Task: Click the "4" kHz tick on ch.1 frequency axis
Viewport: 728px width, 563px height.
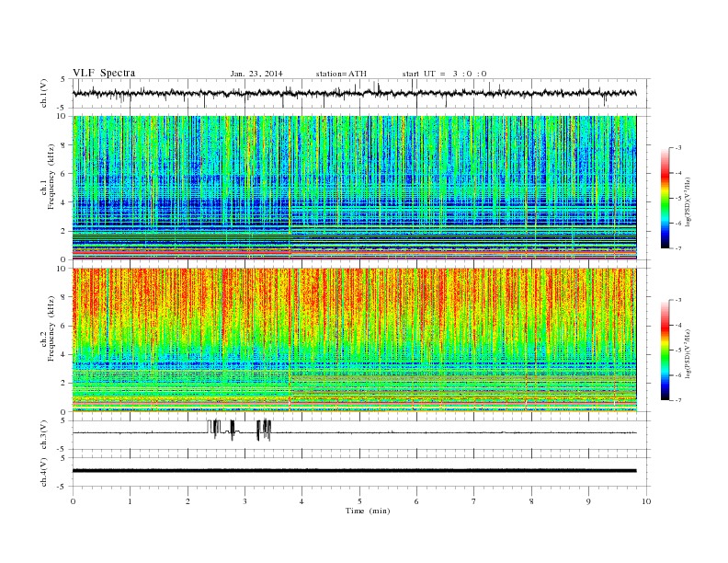Action: tap(64, 202)
